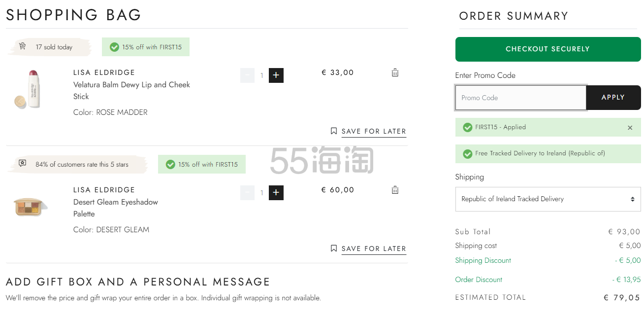The width and height of the screenshot is (644, 320).
Task: Remove Desert Gleam Eyeshadow Palette via trash icon
Action: pyautogui.click(x=395, y=190)
